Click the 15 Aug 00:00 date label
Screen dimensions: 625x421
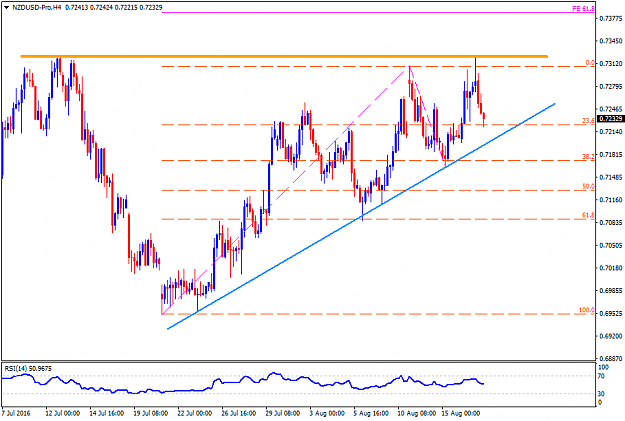coord(460,413)
